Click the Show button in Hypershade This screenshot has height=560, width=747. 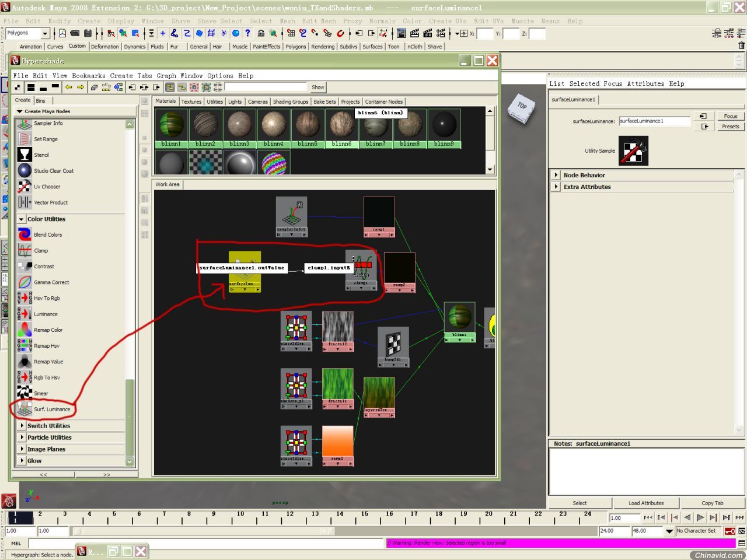(317, 87)
